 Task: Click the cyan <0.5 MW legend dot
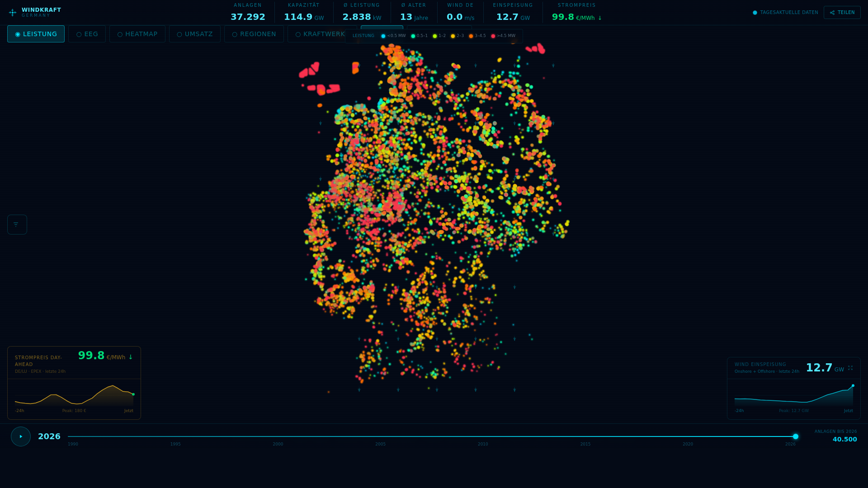coord(383,36)
